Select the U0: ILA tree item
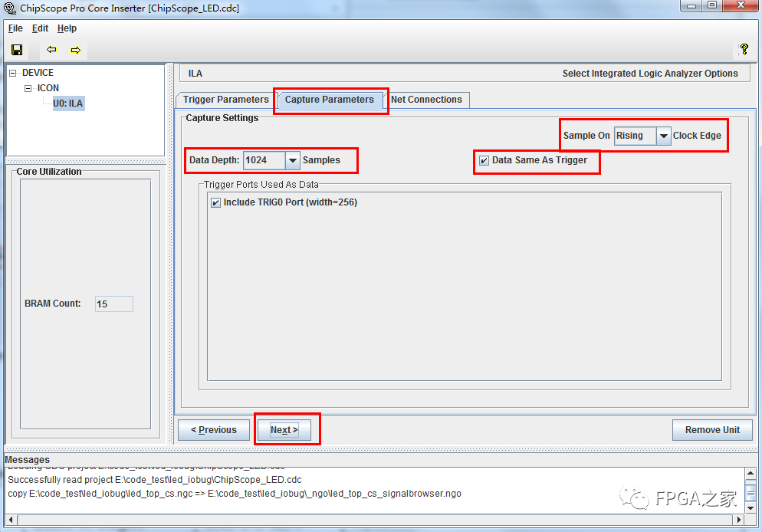The image size is (762, 532). (x=68, y=103)
